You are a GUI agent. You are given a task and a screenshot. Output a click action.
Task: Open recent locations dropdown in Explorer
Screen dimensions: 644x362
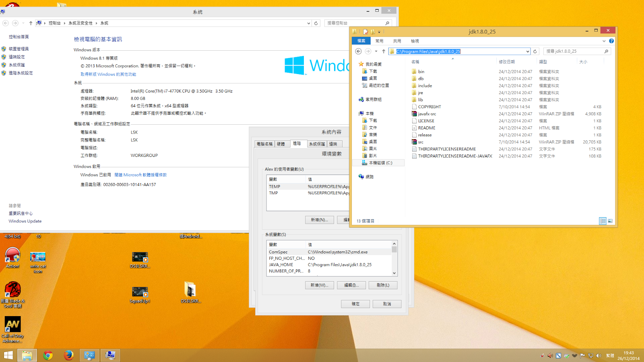[x=376, y=51]
